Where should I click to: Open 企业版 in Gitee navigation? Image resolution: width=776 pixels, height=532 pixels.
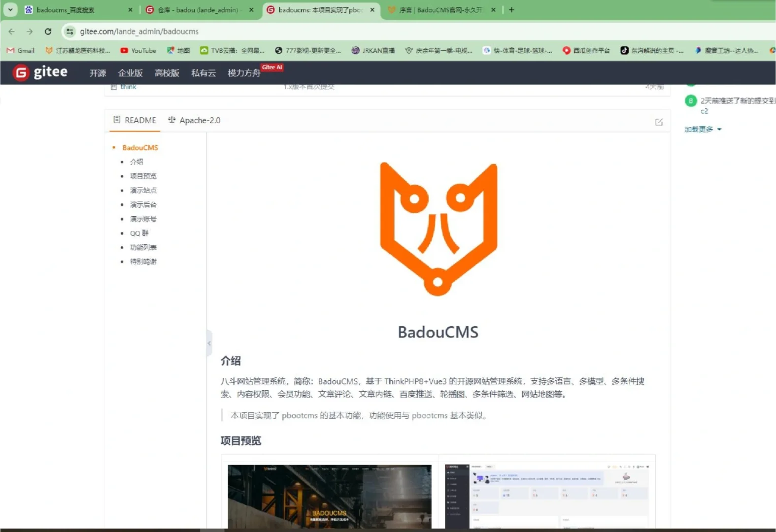click(130, 73)
